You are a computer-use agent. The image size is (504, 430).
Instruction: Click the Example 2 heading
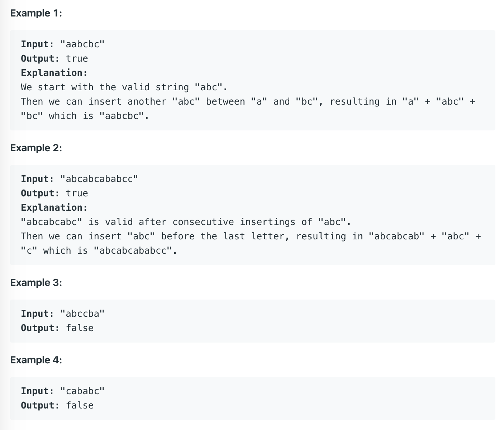pos(36,148)
